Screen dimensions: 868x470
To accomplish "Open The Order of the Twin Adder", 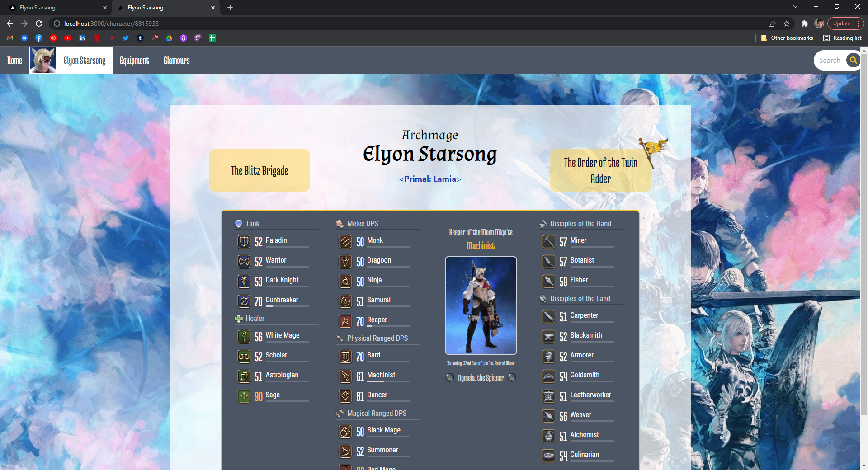I will coord(600,170).
